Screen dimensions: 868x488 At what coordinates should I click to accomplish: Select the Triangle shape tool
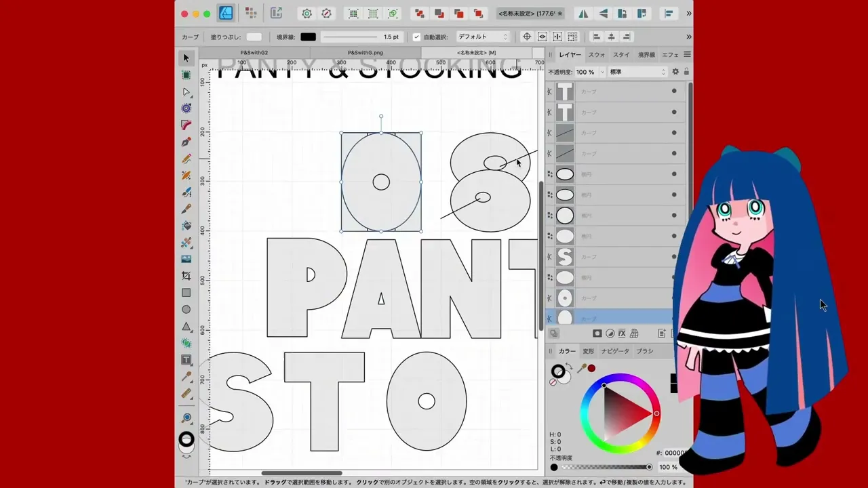point(186,326)
